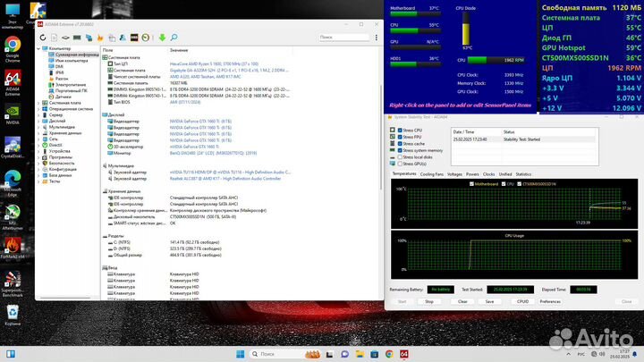Click the Refresh icon in AIDA64 toolbar
Image resolution: width=644 pixels, height=362 pixels.
pos(43,38)
